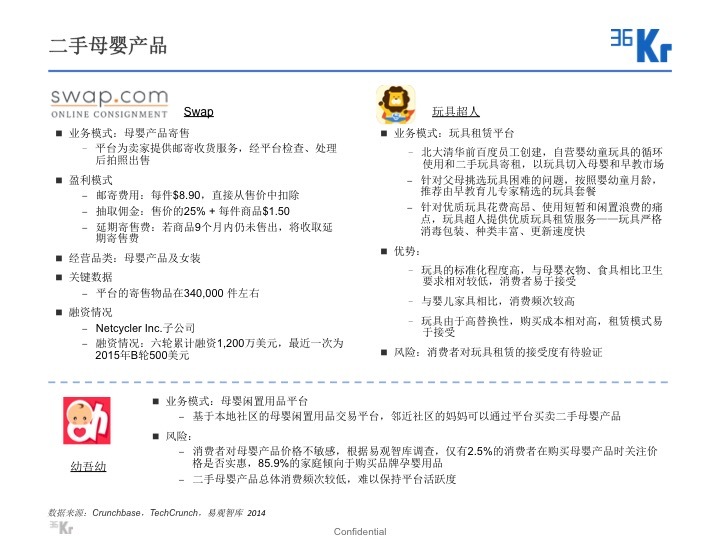The width and height of the screenshot is (720, 540).
Task: Click the Netcycler Inc.子公司 sub-bullet
Action: point(144,328)
